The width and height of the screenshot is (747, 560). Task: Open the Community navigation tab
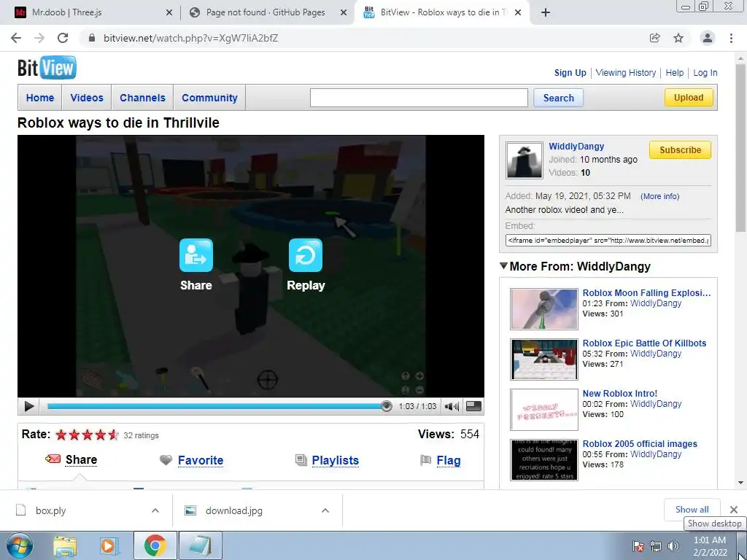[x=209, y=98]
